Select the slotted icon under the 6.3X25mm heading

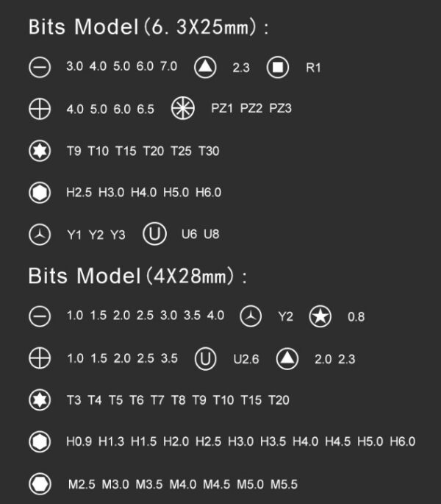tap(40, 68)
